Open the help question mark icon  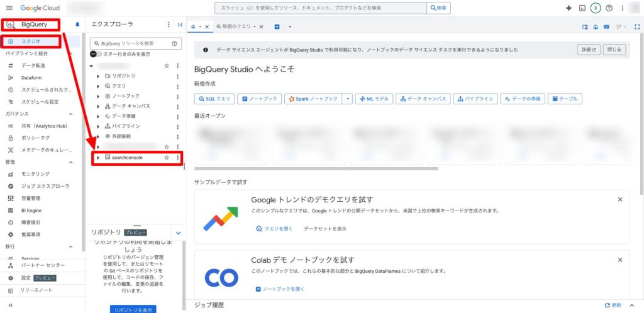coord(608,8)
